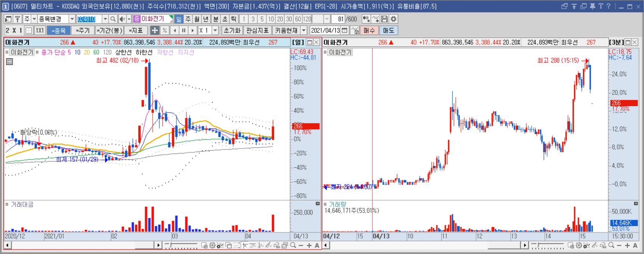Click the 매도 sell button
The height and width of the screenshot is (254, 644).
[389, 30]
